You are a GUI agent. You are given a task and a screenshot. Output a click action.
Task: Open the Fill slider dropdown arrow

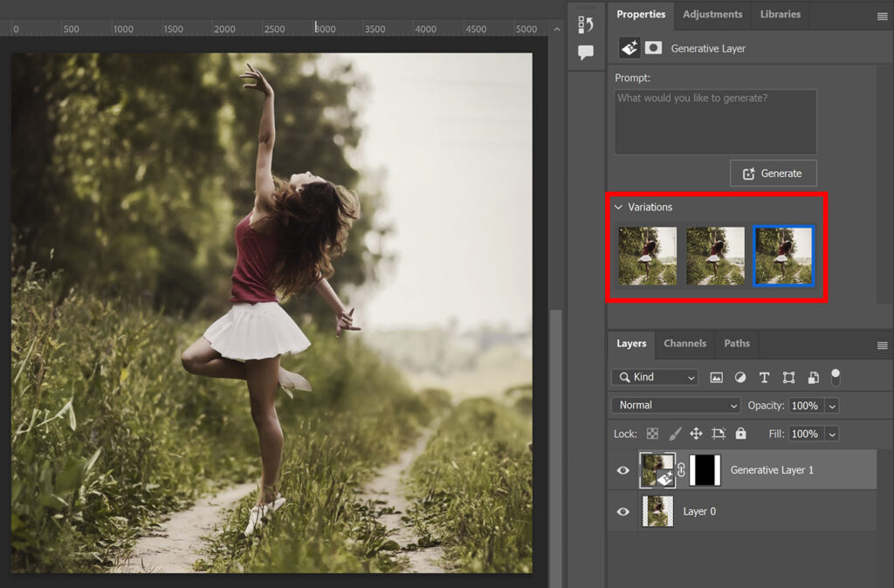point(832,434)
